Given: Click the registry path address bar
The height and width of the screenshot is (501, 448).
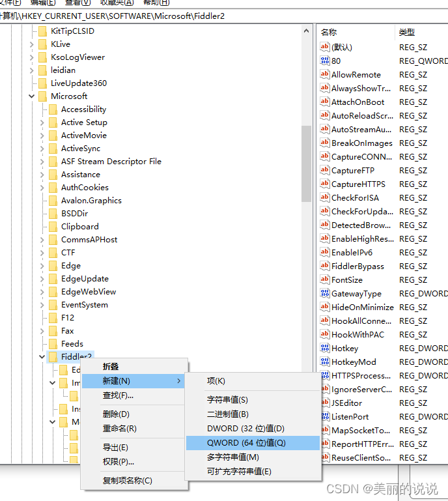Looking at the screenshot, I should [x=223, y=16].
